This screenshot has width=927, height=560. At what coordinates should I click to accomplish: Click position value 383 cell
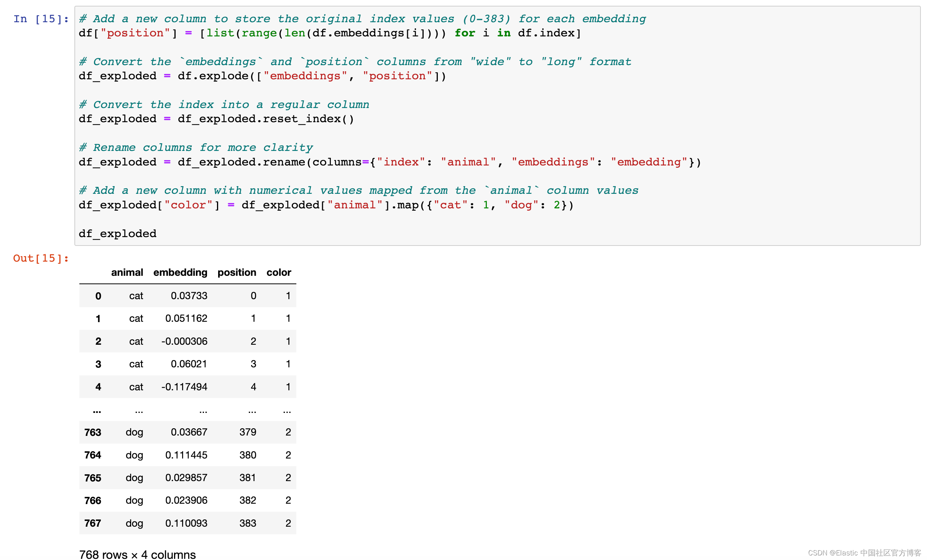[x=248, y=523]
